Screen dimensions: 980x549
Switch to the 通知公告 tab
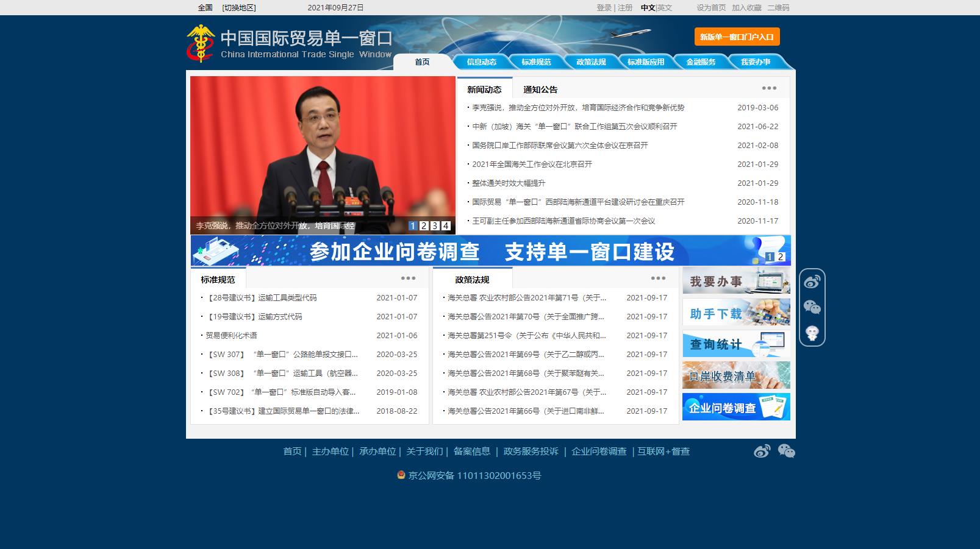click(540, 89)
